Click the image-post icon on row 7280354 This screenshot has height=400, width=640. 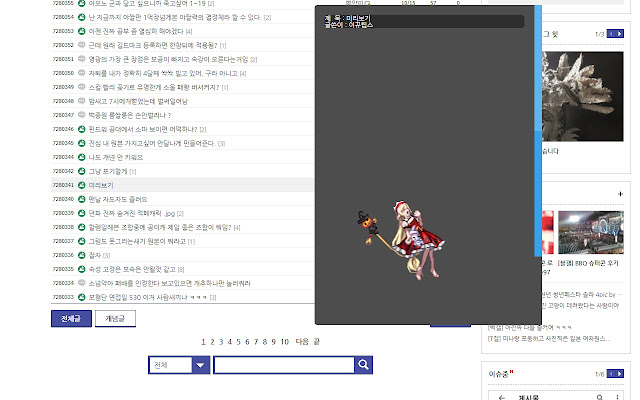82,17
